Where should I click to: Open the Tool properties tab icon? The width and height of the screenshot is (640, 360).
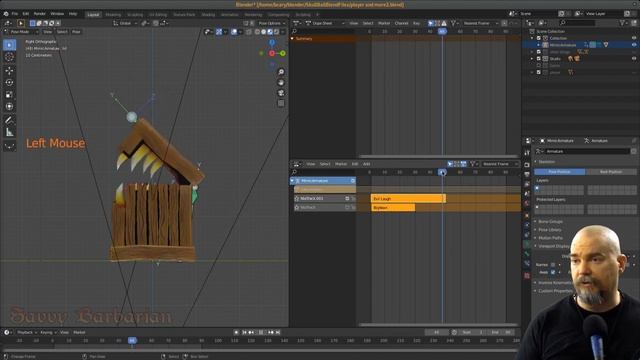coord(527,153)
